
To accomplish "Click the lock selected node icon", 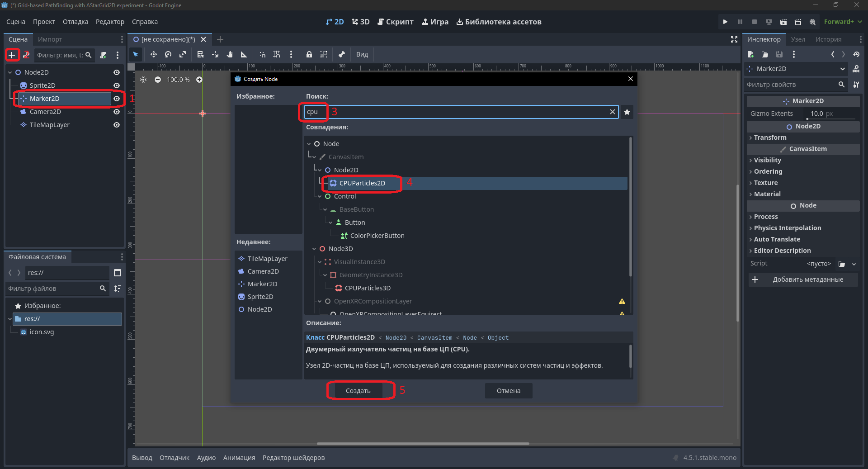I will pyautogui.click(x=309, y=54).
